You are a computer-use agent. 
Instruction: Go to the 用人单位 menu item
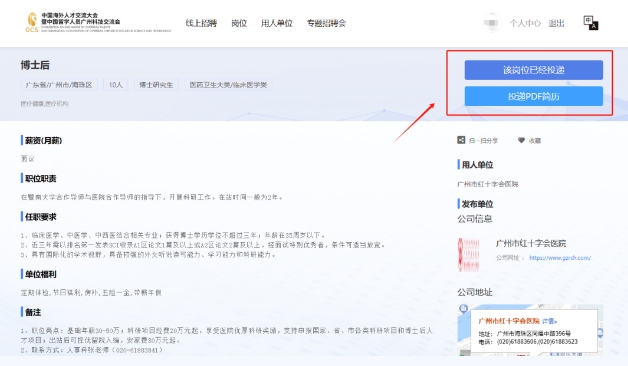tap(277, 23)
